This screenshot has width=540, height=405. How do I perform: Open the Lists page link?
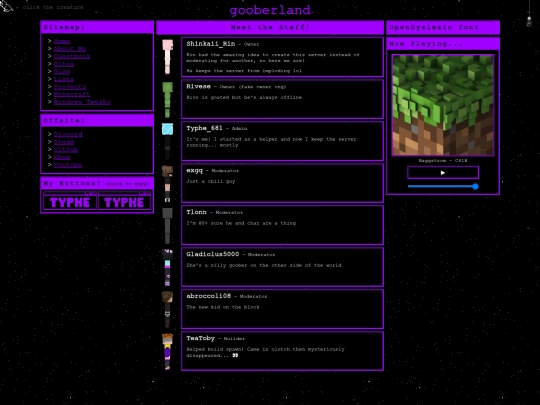64,79
